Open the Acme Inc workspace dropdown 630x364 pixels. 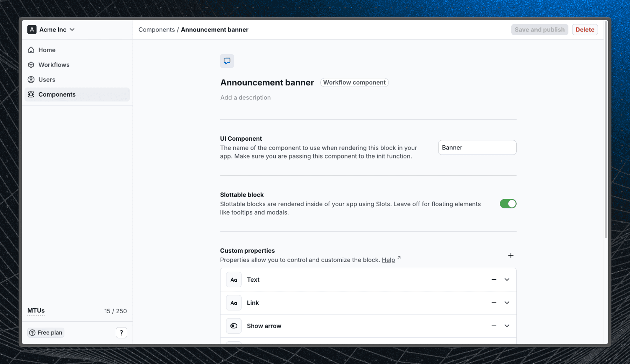tap(51, 30)
